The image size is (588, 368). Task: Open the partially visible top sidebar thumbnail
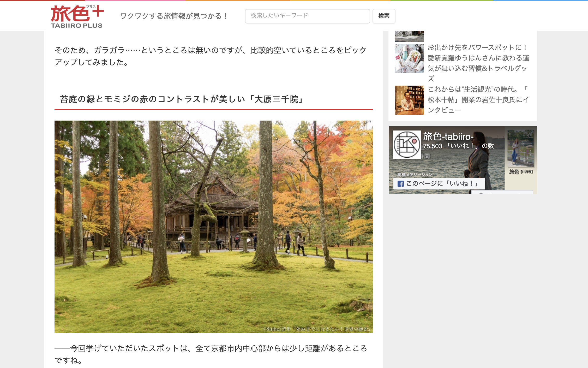409,36
